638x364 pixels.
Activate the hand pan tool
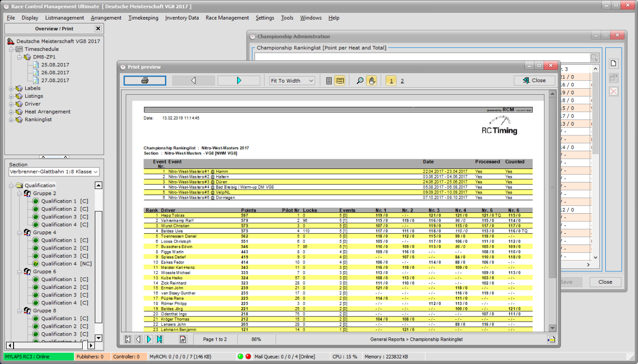(x=371, y=81)
